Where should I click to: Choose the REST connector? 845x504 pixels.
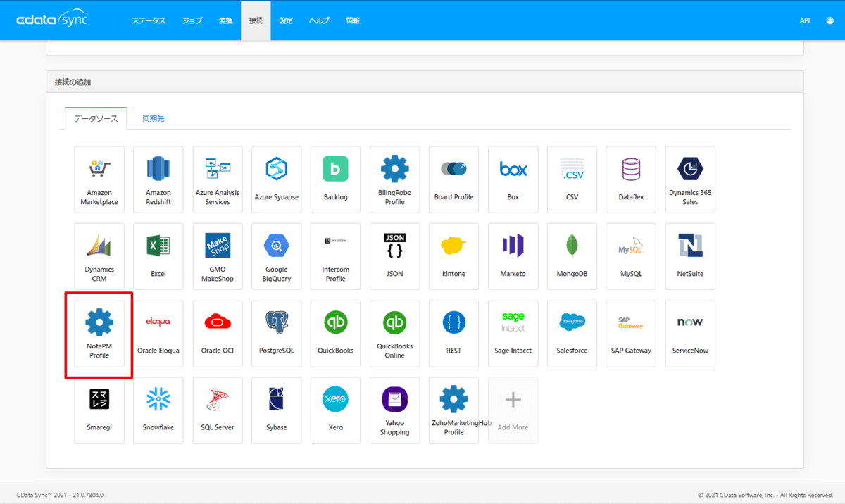(x=454, y=334)
